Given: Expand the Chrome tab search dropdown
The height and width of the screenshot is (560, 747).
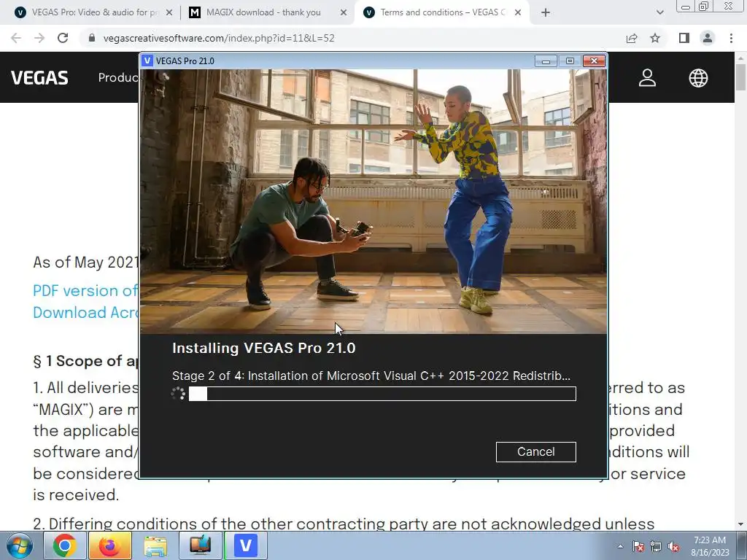Looking at the screenshot, I should [x=659, y=13].
